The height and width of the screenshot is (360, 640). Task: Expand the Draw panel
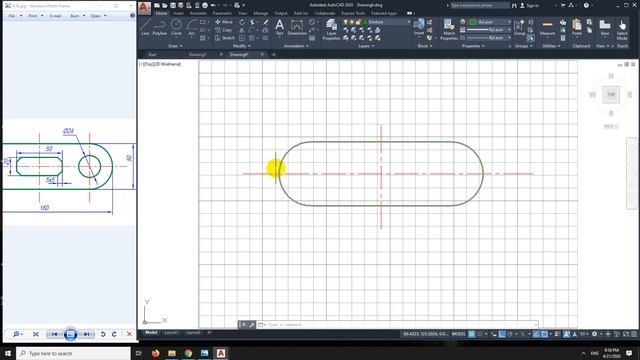175,46
